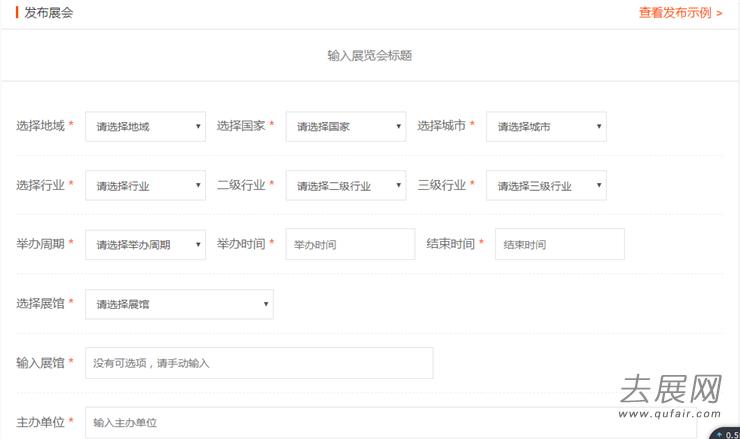The width and height of the screenshot is (740, 439).
Task: Click the 选择展馆 label
Action: click(x=40, y=304)
